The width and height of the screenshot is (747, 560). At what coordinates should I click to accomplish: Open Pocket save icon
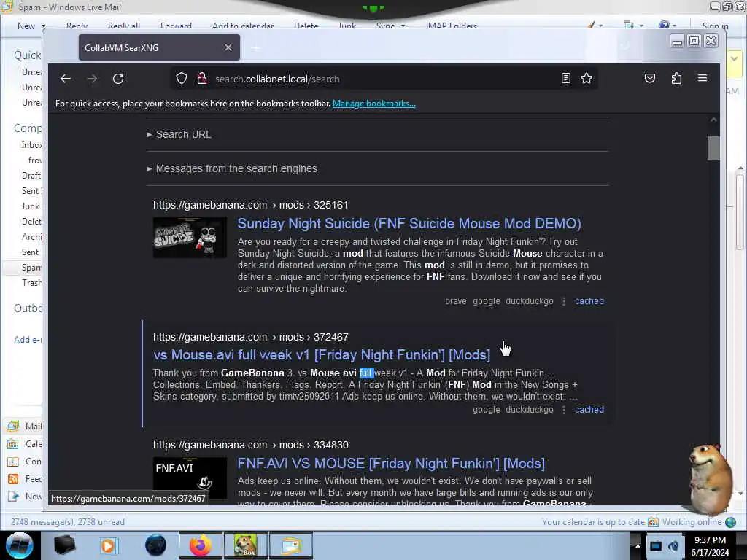650,79
